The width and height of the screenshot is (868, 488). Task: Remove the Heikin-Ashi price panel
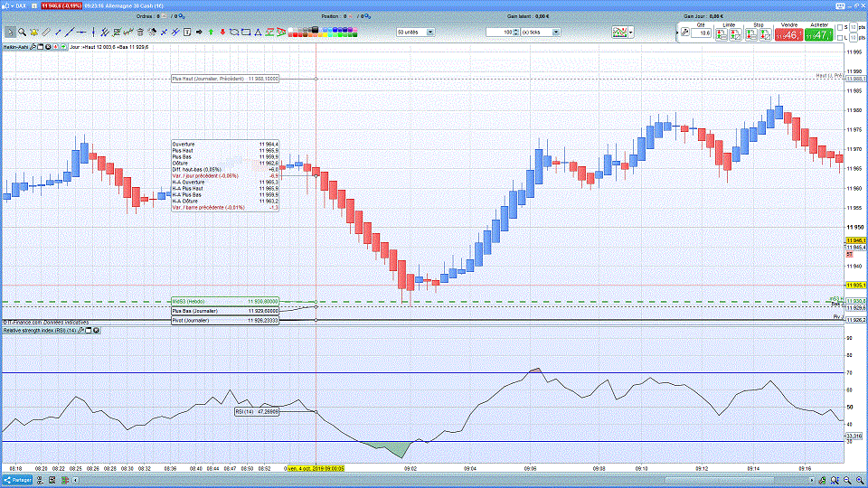(48, 47)
